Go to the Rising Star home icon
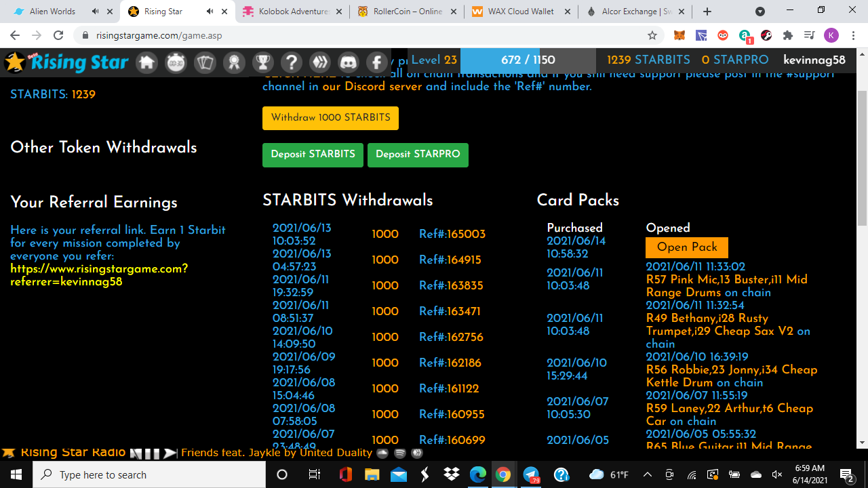 [x=147, y=62]
